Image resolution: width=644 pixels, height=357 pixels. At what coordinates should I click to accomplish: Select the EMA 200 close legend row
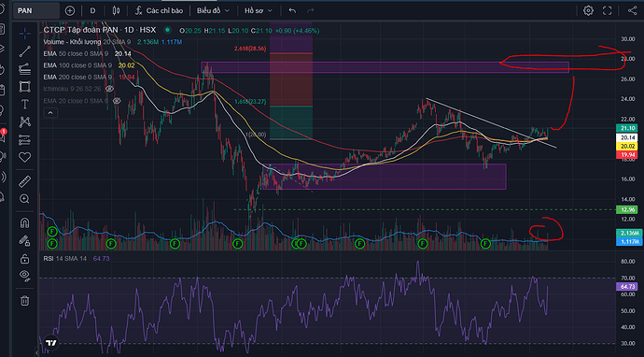coord(89,77)
